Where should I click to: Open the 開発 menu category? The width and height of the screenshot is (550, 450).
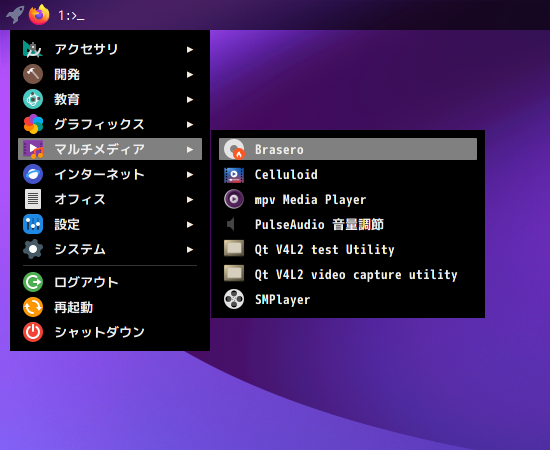coord(110,74)
